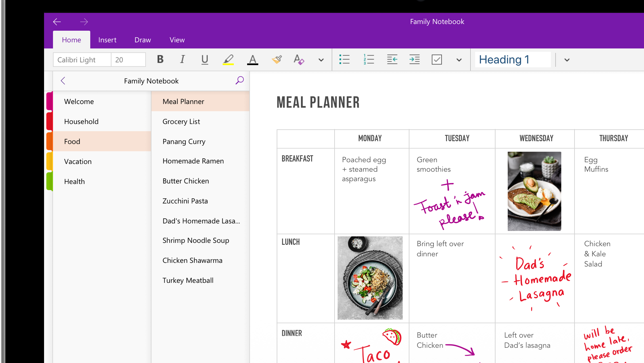
Task: Open the Insert tab
Action: point(107,40)
